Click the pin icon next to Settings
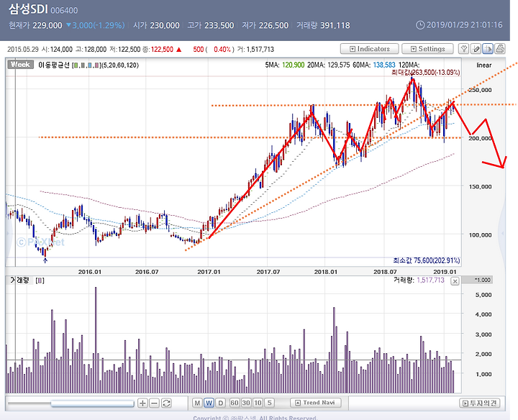Screen dimensions: 518x420 coord(464,49)
